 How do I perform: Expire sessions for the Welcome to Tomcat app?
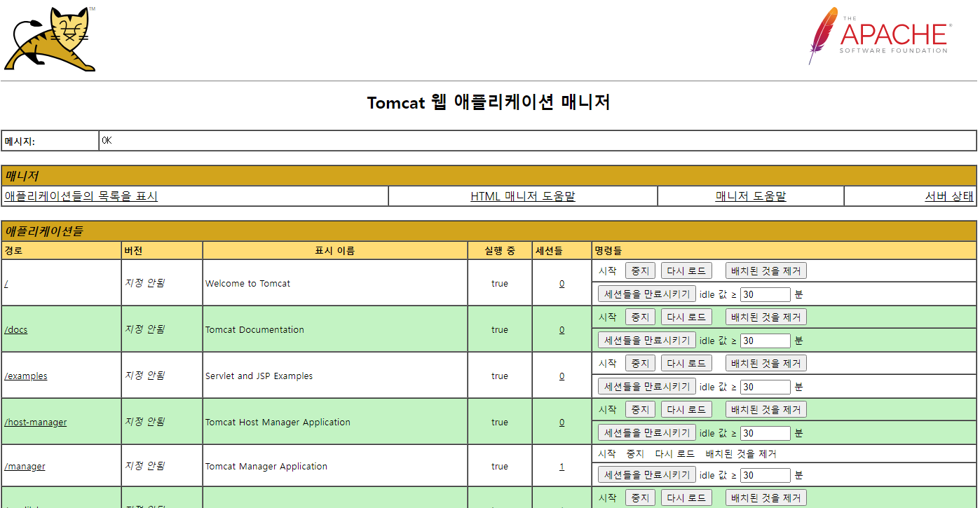coord(647,294)
